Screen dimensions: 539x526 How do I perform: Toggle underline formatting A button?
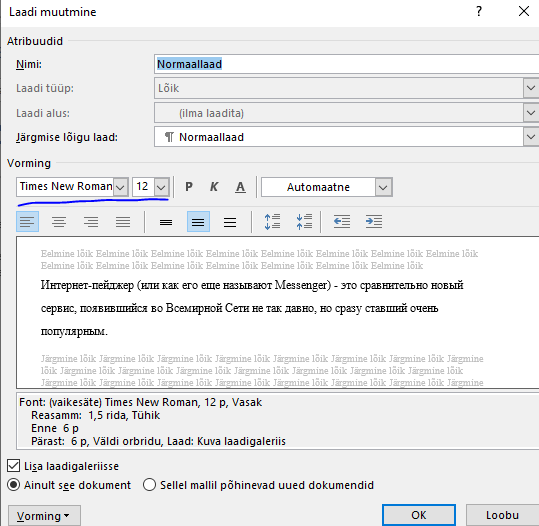(x=240, y=187)
